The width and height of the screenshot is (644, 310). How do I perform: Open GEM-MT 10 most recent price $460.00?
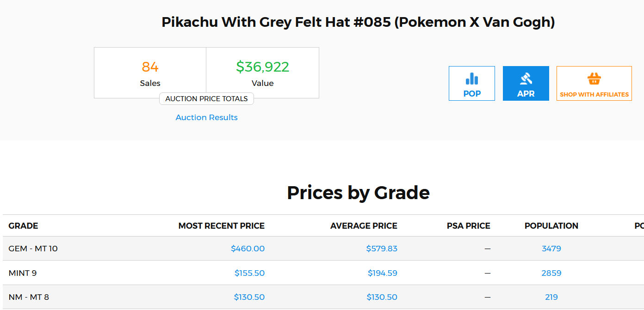coord(248,249)
